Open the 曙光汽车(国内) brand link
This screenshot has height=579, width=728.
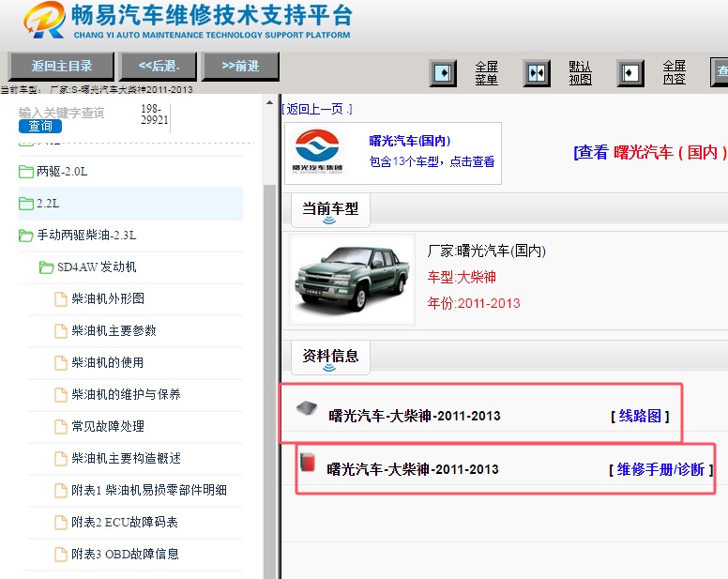coord(409,141)
